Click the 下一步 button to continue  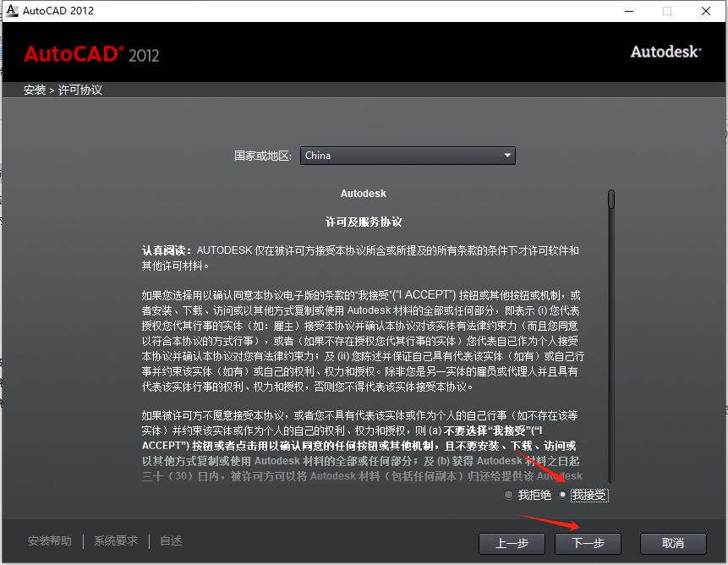pyautogui.click(x=587, y=543)
